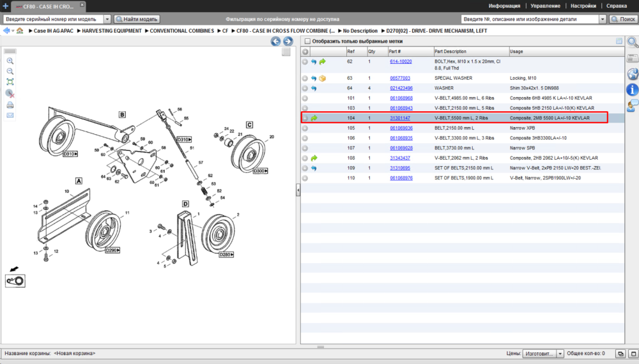This screenshot has width=639, height=364.
Task: Click the square button at diagram top-right
Action: 286,52
